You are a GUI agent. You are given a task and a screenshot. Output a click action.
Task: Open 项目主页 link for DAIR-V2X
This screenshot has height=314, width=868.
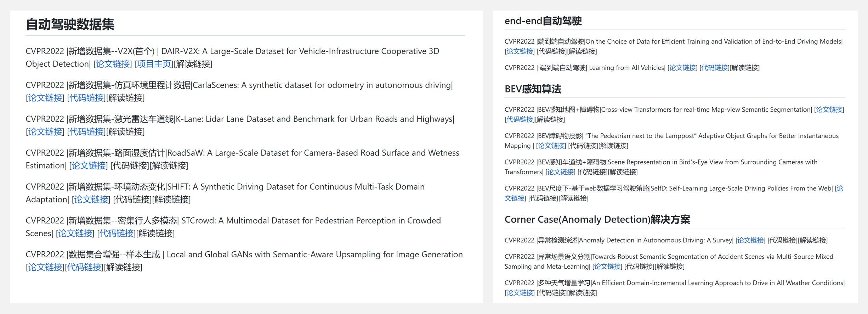pos(154,64)
